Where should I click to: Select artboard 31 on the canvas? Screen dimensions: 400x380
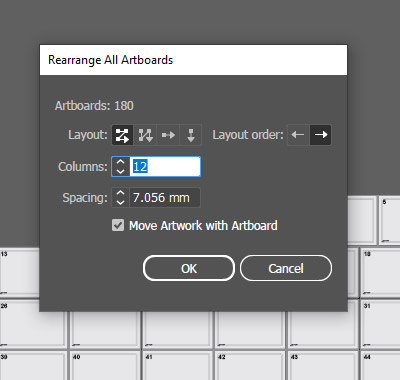coord(381,324)
